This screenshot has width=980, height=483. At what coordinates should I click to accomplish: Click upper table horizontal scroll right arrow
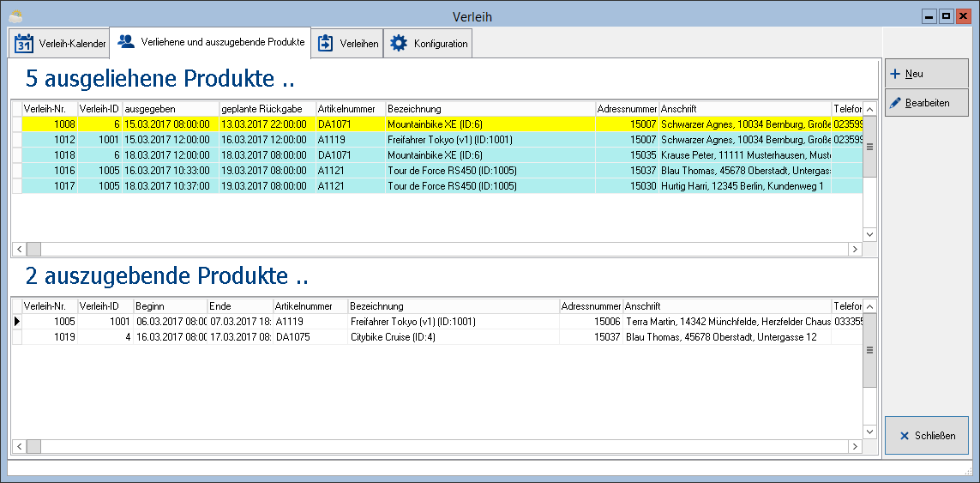(855, 249)
